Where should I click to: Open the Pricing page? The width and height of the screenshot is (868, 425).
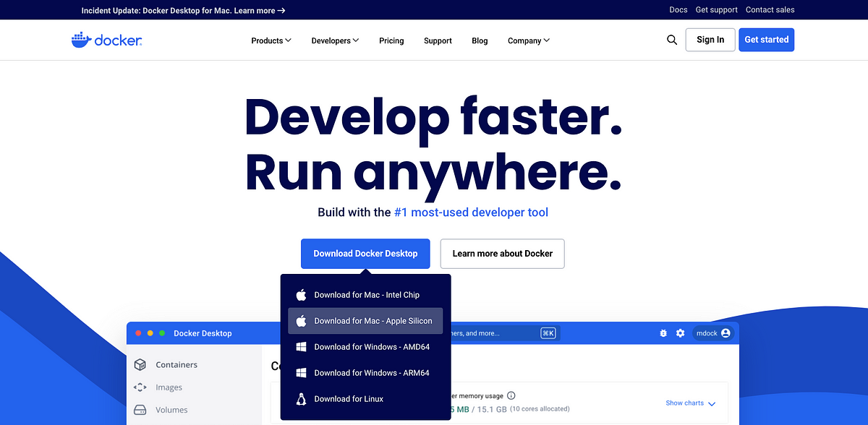coord(391,40)
